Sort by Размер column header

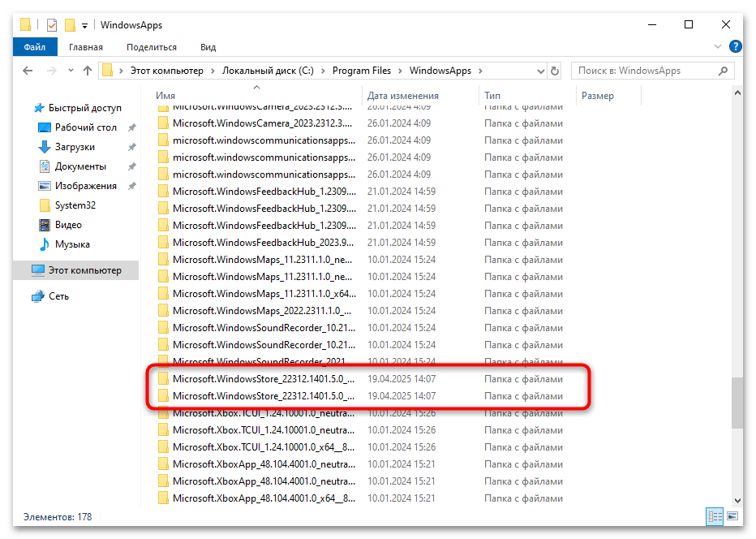click(609, 96)
